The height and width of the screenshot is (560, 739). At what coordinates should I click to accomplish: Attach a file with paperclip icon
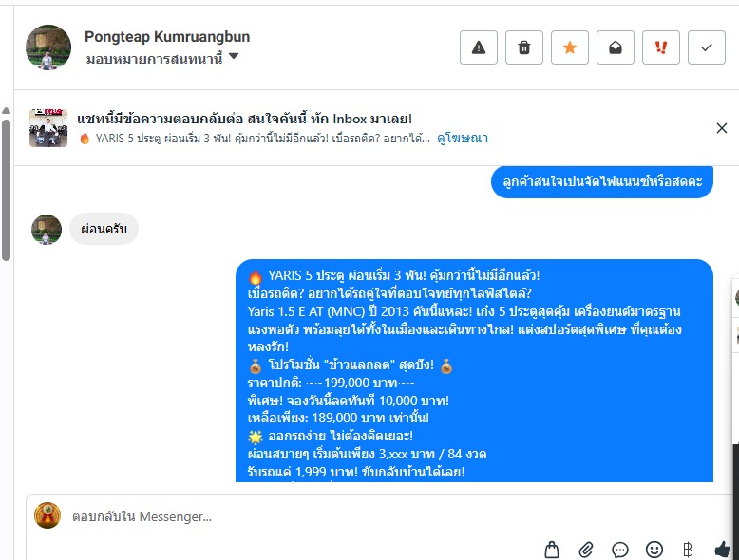point(586,550)
